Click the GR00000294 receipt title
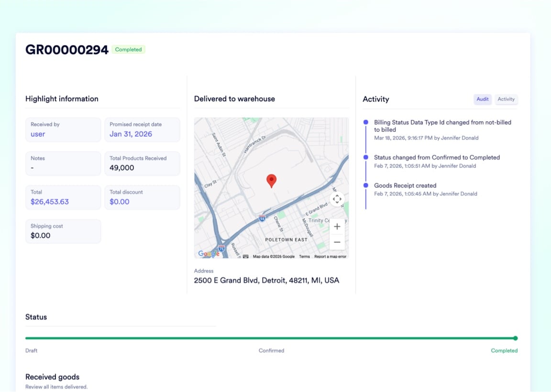This screenshot has width=551, height=392. [67, 50]
